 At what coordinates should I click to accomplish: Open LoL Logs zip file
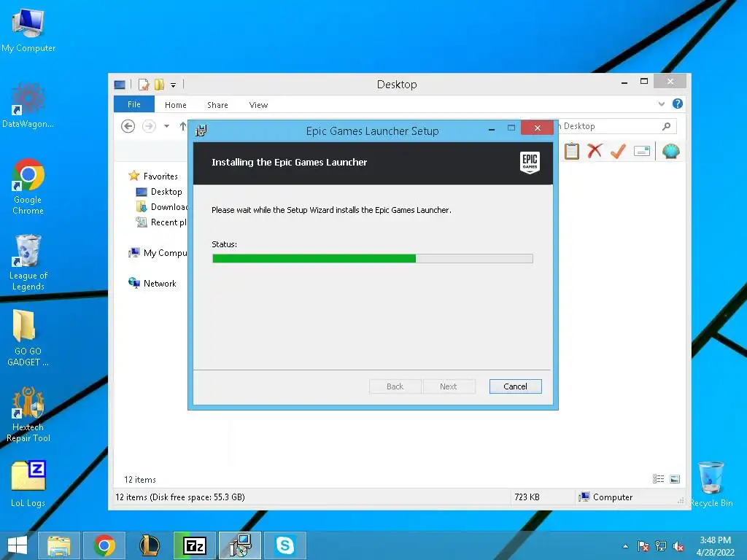[x=28, y=484]
